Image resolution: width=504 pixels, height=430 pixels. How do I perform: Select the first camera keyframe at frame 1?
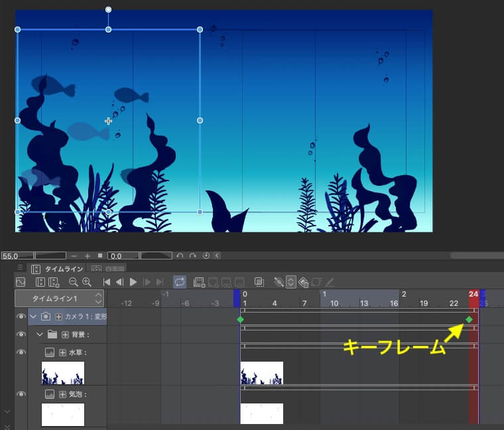pyautogui.click(x=240, y=319)
